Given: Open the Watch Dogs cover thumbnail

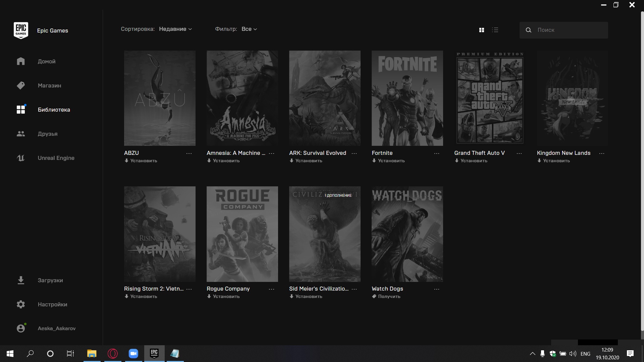Looking at the screenshot, I should click(x=407, y=234).
